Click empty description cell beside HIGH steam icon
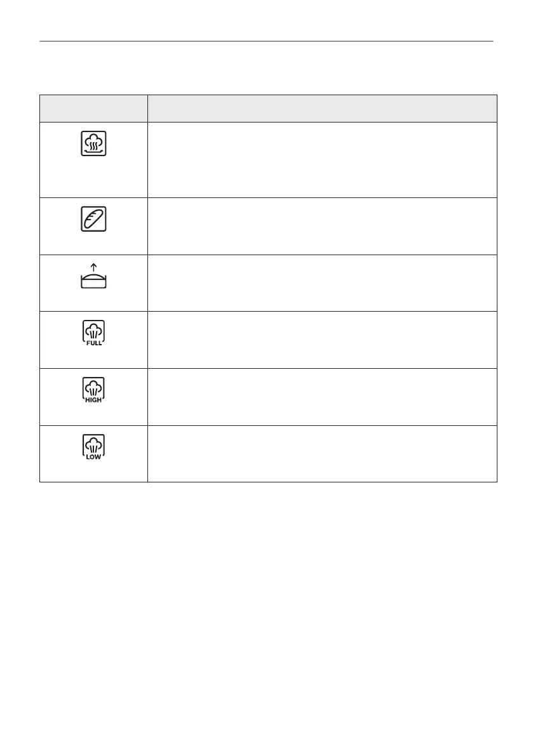This screenshot has width=533, height=756. coord(322,397)
